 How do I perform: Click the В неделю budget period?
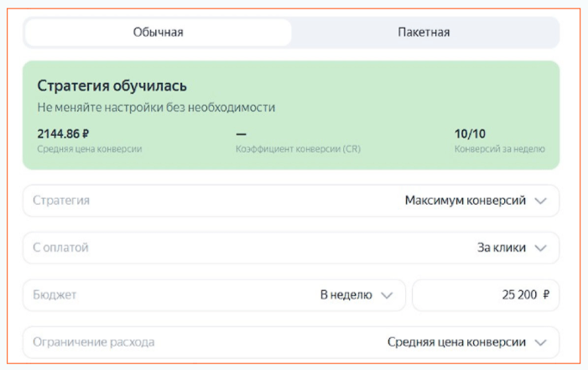(x=346, y=295)
